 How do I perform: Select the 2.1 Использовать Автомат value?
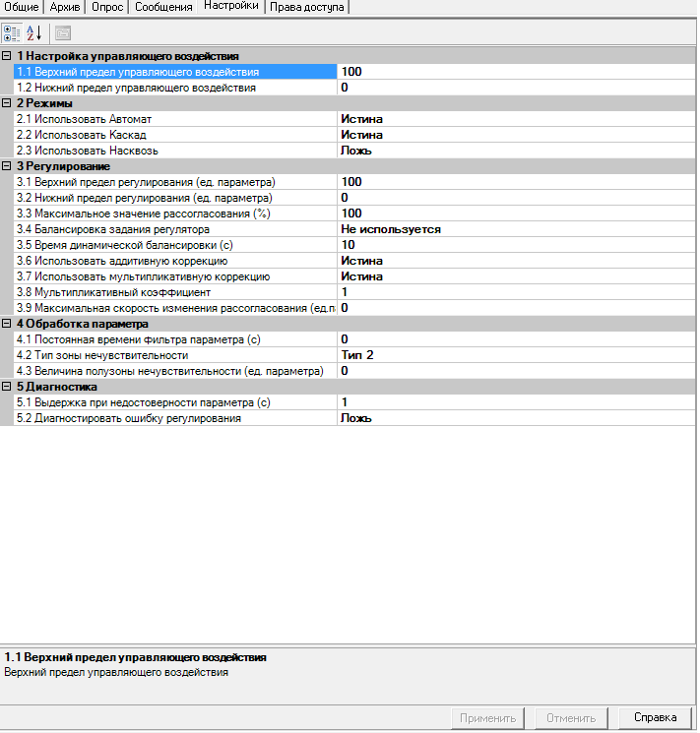(x=516, y=119)
